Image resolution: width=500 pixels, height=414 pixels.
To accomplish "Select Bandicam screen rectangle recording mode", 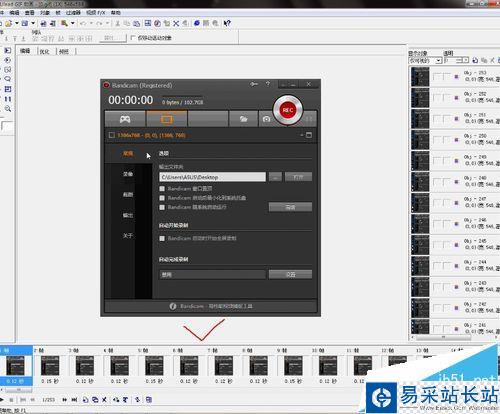I will (x=167, y=119).
